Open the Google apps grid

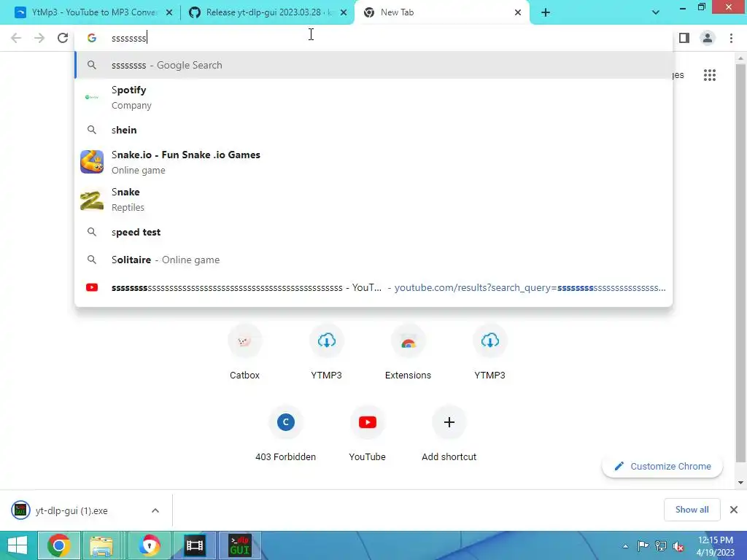(709, 75)
